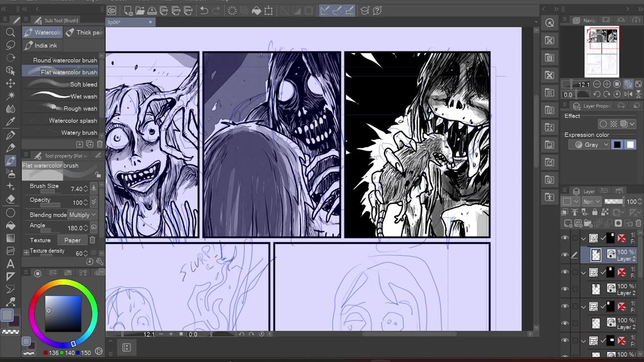Open the layer palette color dropdown
The image size is (644, 362).
point(570,202)
